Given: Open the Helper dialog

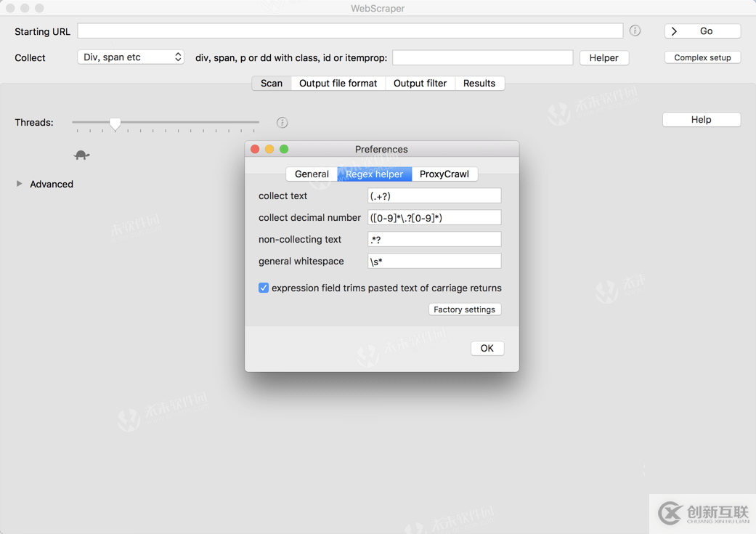Looking at the screenshot, I should [603, 57].
